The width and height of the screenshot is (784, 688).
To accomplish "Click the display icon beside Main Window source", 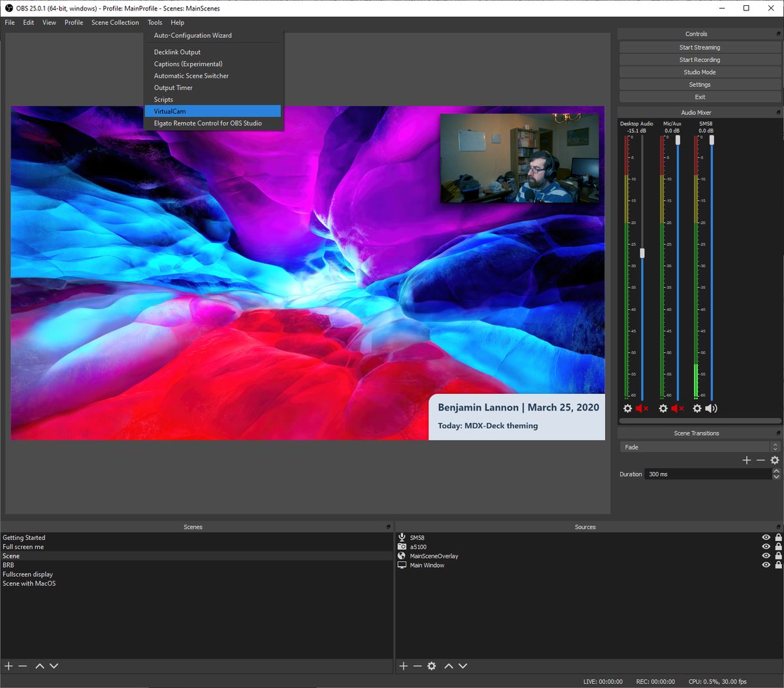I will click(x=402, y=565).
